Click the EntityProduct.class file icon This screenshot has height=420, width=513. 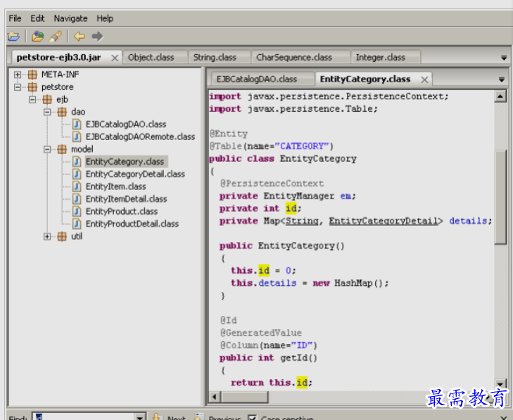click(77, 211)
